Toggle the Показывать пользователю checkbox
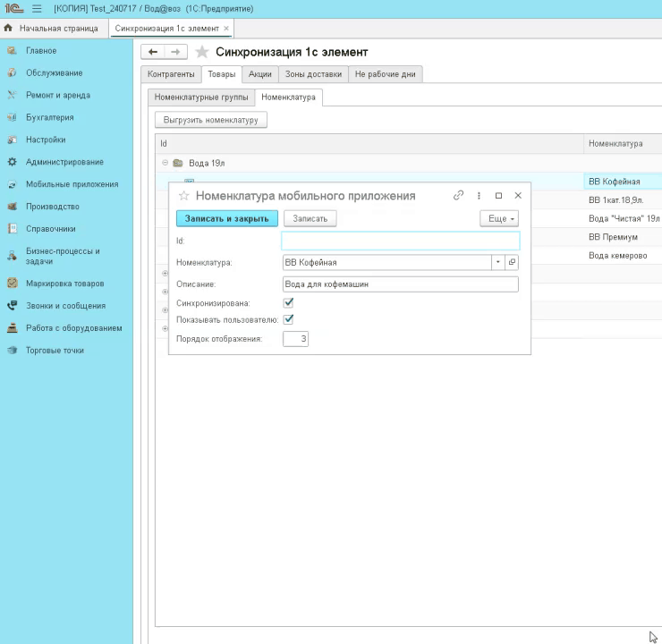The height and width of the screenshot is (644, 662). click(x=288, y=319)
